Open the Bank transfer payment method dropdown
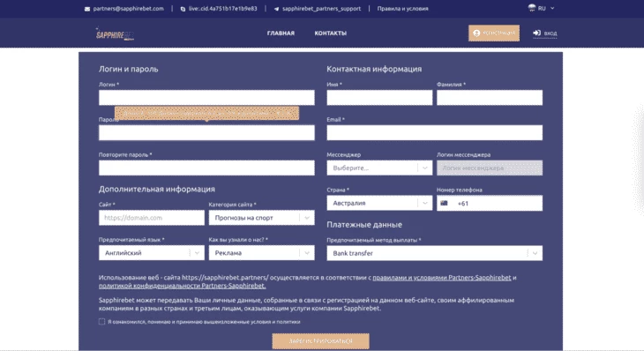This screenshot has width=644, height=351. pos(435,253)
